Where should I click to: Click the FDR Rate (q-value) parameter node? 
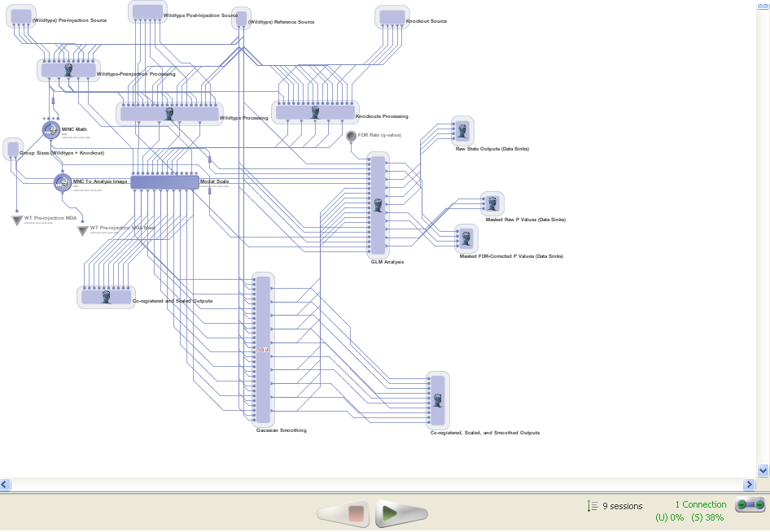(351, 136)
